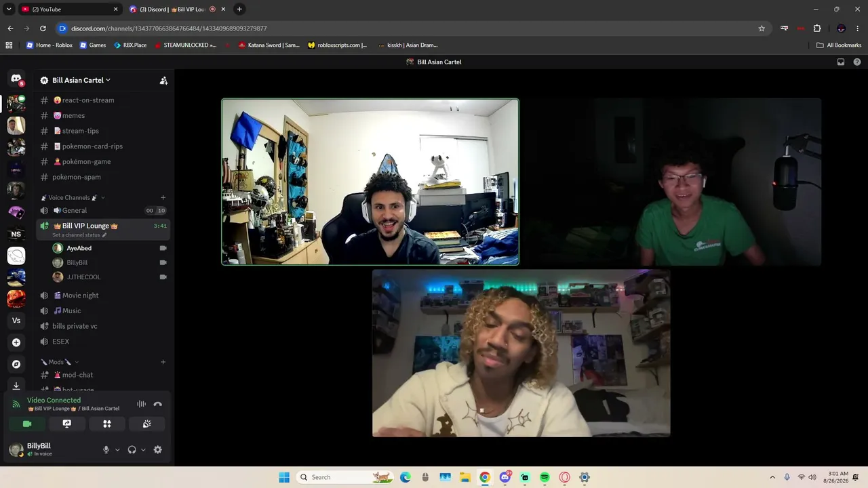Open the Discord inbox icon
This screenshot has width=868, height=488.
click(x=841, y=62)
